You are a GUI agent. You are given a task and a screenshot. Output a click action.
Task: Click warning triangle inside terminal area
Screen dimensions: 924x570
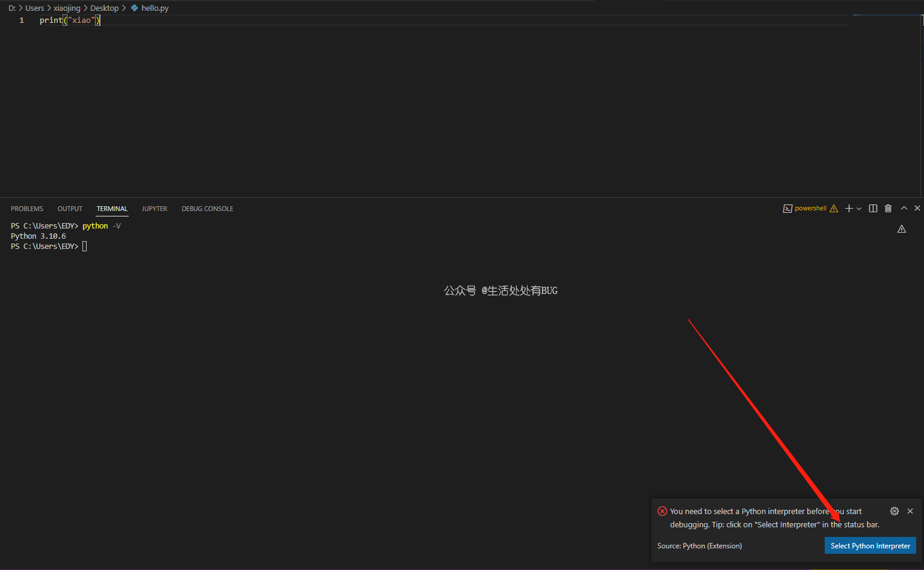(901, 229)
